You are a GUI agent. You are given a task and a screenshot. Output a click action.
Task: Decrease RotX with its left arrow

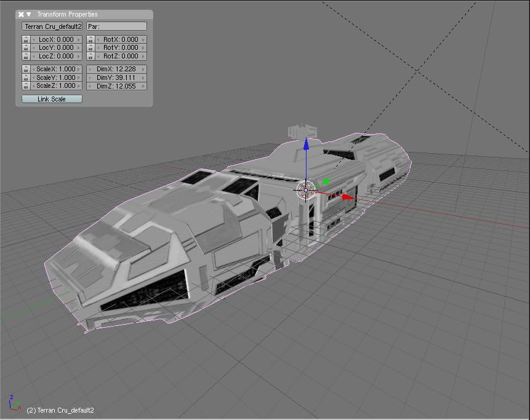pyautogui.click(x=98, y=39)
